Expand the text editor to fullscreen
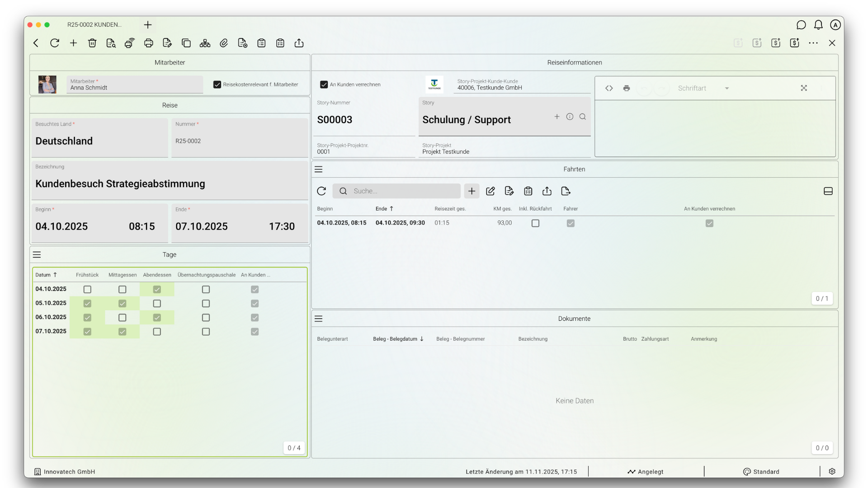This screenshot has height=488, width=868. 804,88
